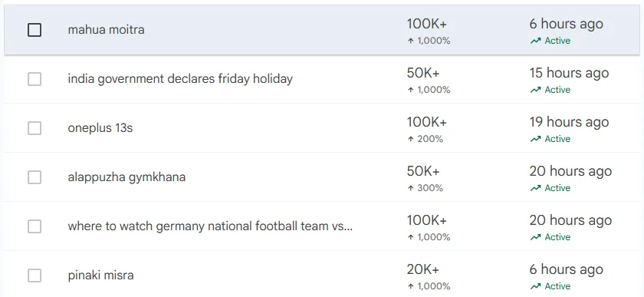Click the trending Active icon for mahua moitra
This screenshot has height=297, width=644.
[535, 41]
